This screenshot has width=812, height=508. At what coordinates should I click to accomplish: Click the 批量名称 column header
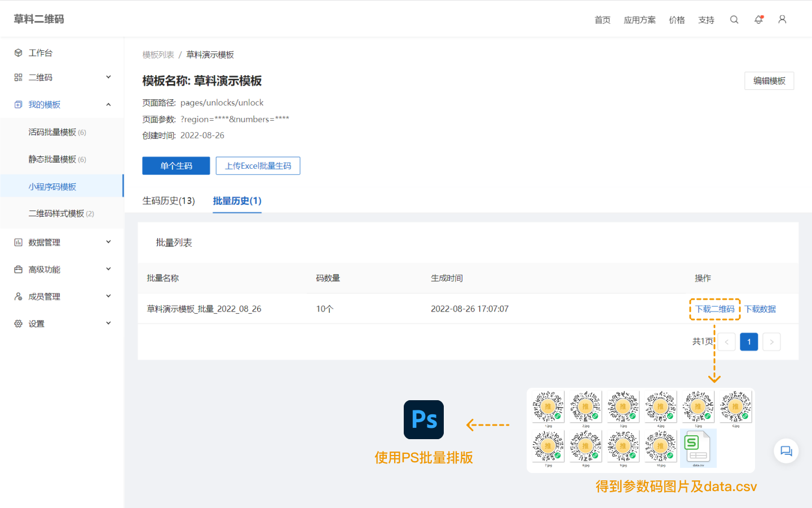tap(163, 278)
